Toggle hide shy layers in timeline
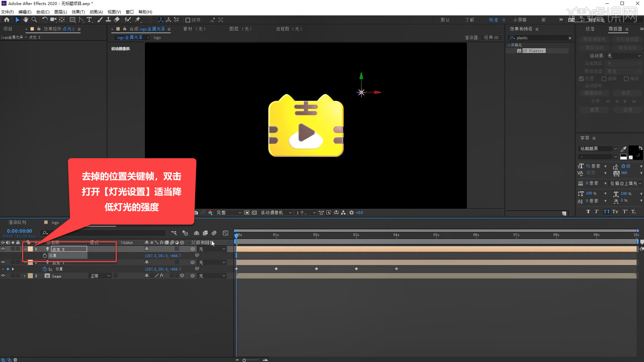644x362 pixels. coord(197,233)
